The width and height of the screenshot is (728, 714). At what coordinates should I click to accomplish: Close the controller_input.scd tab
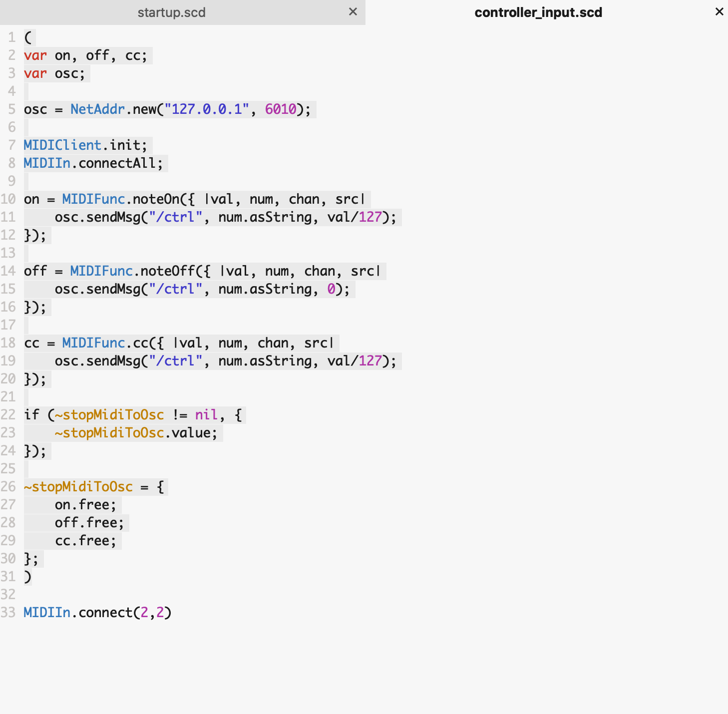pyautogui.click(x=719, y=11)
